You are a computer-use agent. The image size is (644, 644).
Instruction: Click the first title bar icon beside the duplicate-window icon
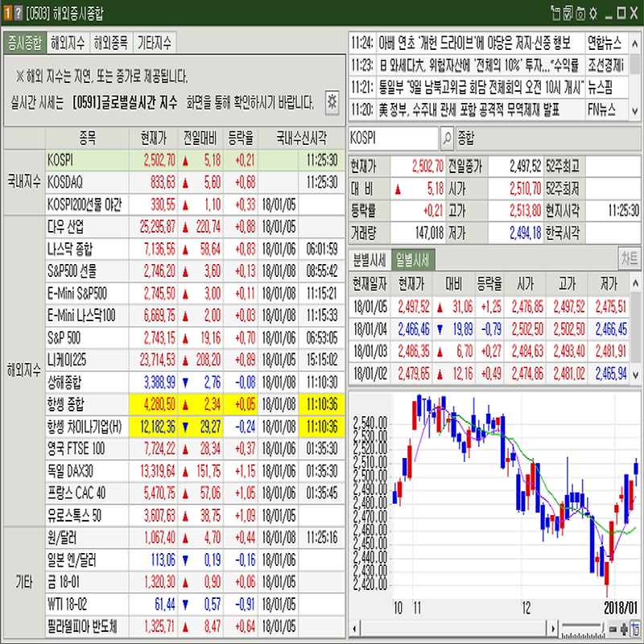[x=555, y=14]
